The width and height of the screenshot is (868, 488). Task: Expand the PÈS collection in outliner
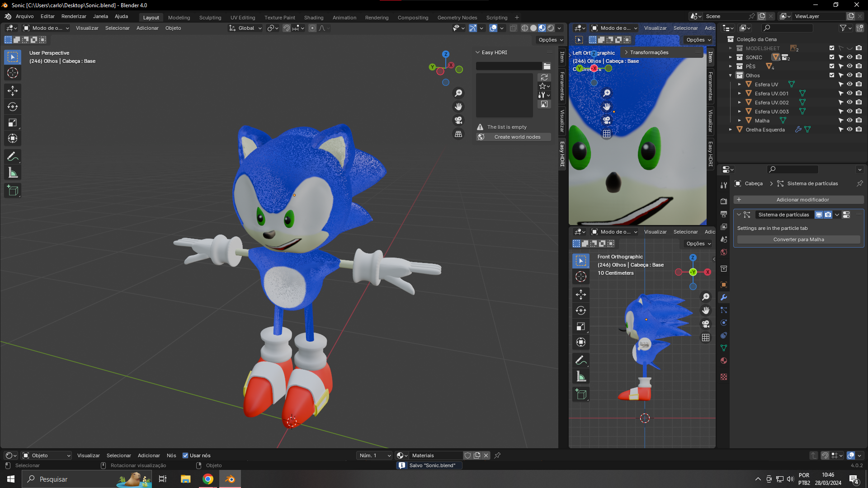tap(731, 66)
